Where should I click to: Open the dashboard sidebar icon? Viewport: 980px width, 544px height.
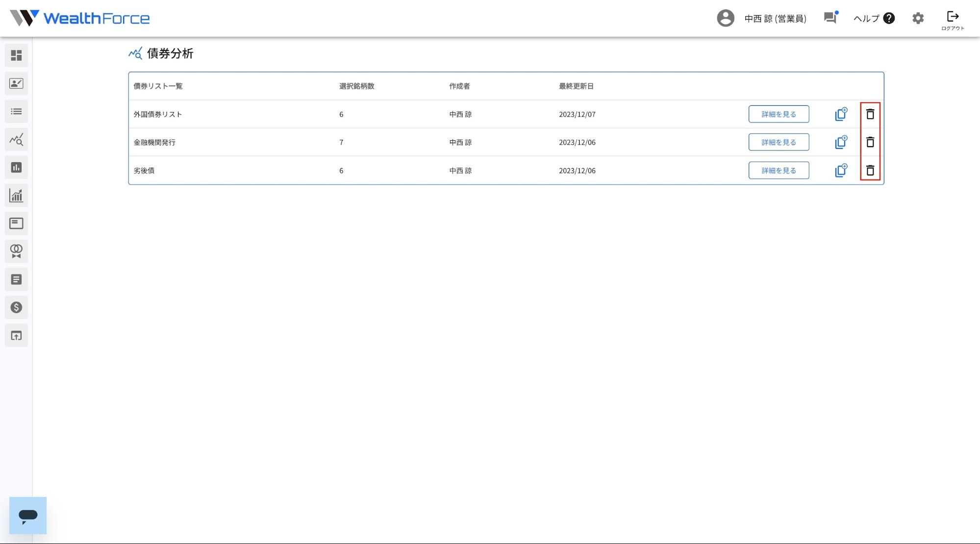coord(16,55)
